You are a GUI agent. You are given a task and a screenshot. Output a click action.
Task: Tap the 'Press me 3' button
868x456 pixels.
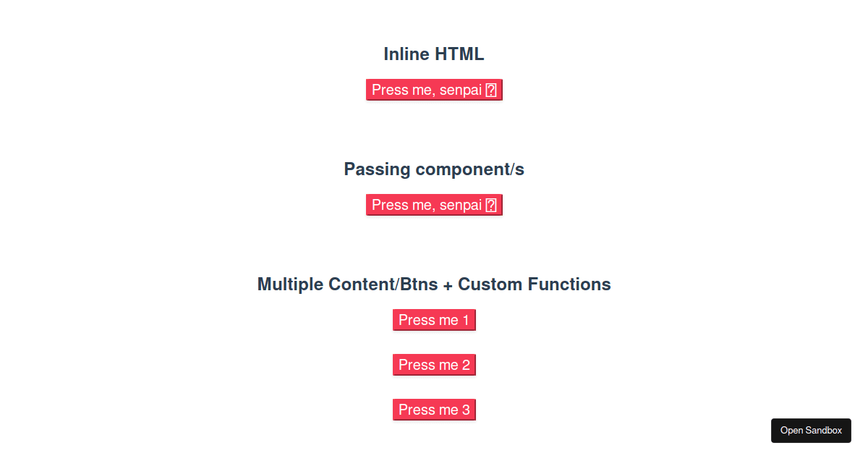[x=434, y=410]
